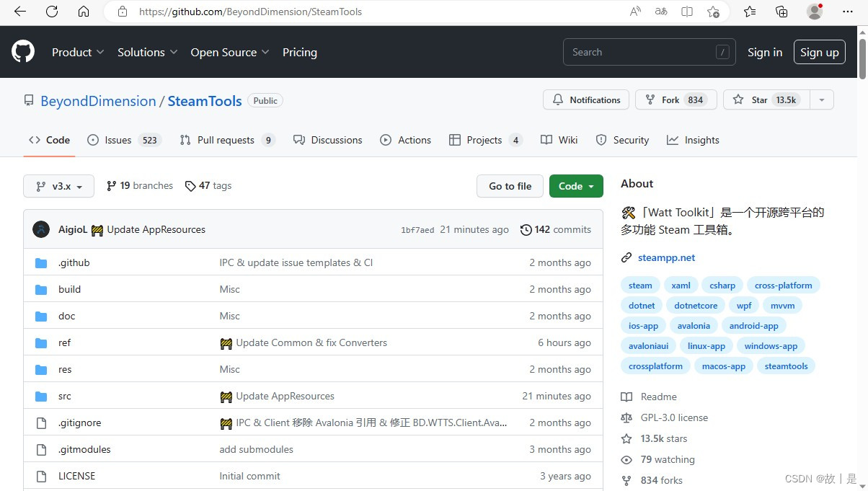Open the immersive reader icon

click(687, 12)
